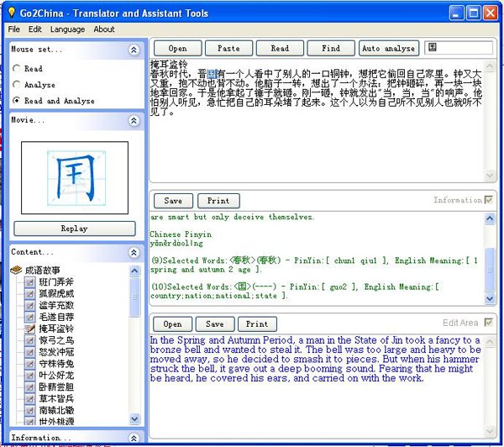Save the information panel results

tap(173, 201)
